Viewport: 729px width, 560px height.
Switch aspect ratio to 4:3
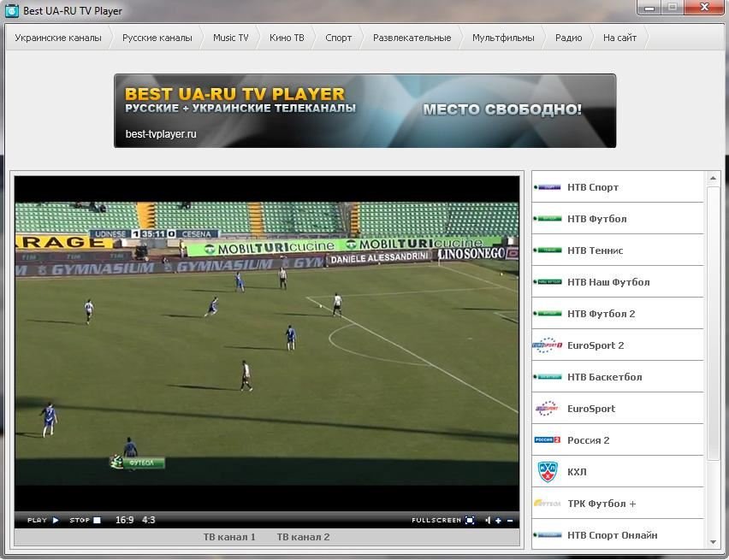pos(148,520)
